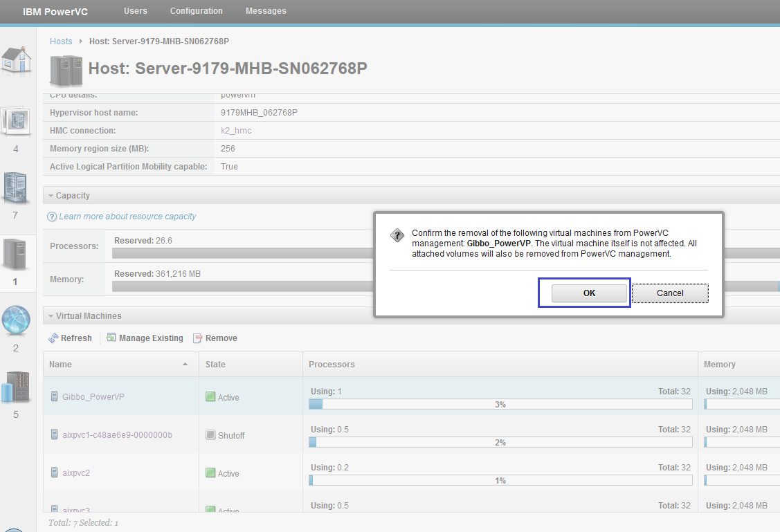Open the Users menu

(x=136, y=11)
